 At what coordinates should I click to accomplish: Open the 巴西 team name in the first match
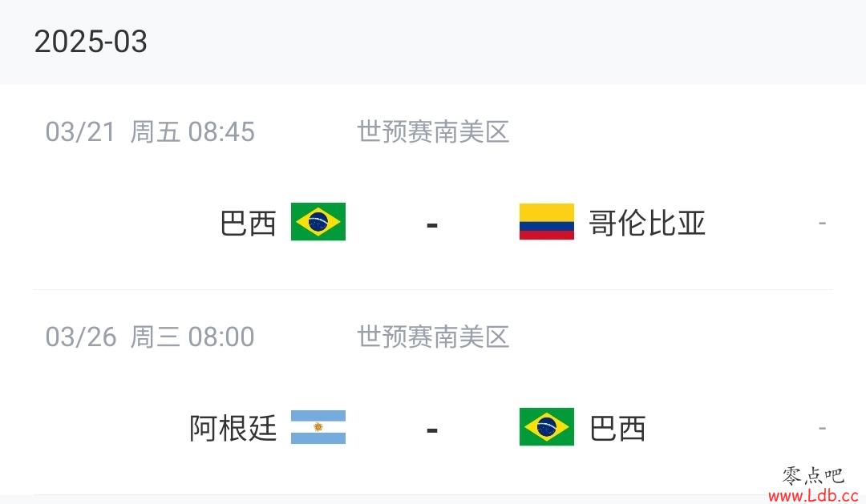pyautogui.click(x=248, y=224)
